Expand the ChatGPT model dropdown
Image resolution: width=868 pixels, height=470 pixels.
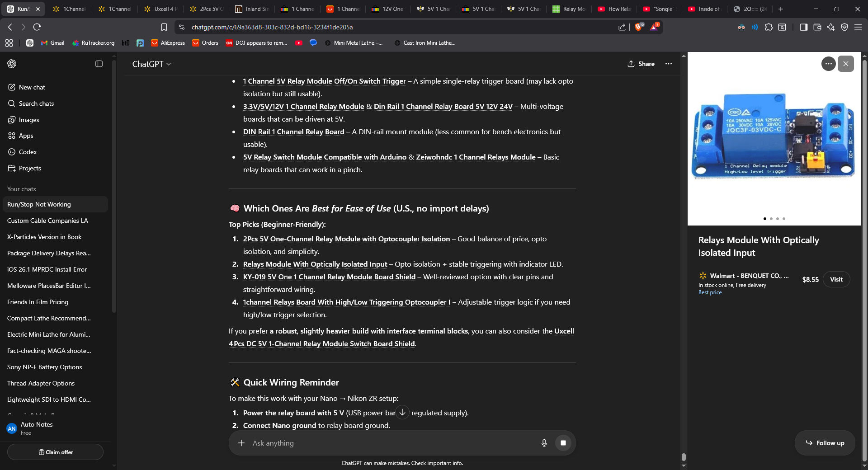pyautogui.click(x=151, y=64)
